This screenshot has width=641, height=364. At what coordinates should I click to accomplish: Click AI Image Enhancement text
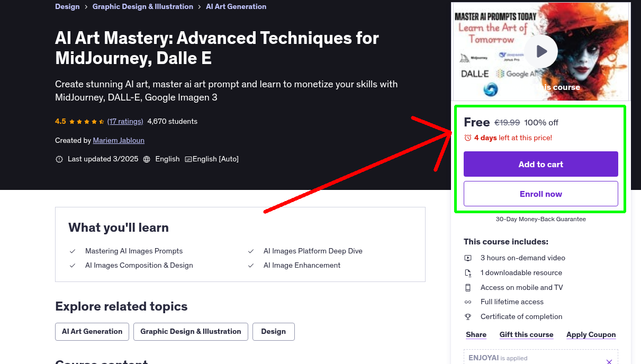[x=302, y=266]
